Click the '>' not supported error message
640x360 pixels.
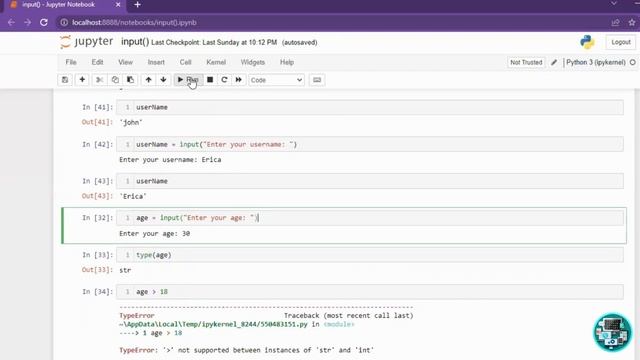247,350
